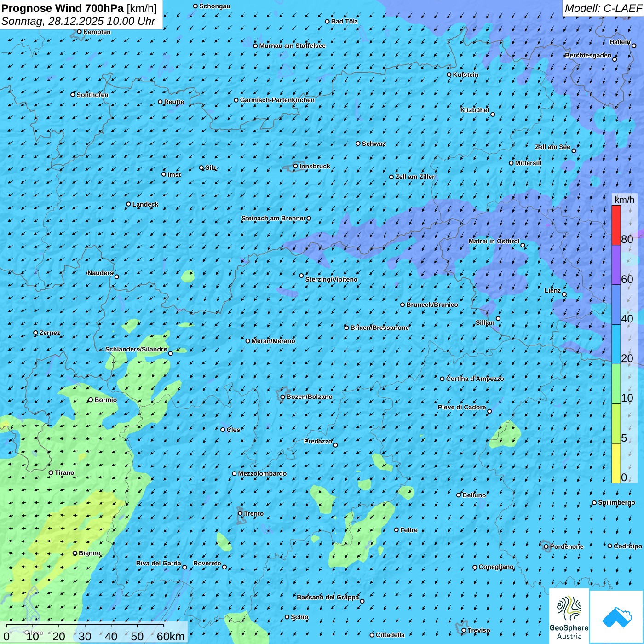The height and width of the screenshot is (644, 644).
Task: Click the Sillian label
Action: pyautogui.click(x=485, y=322)
